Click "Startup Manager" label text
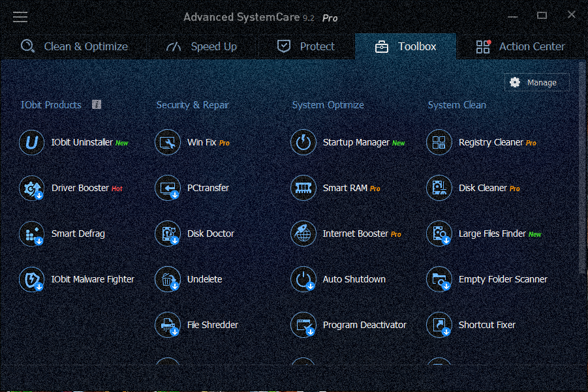This screenshot has height=392, width=588. (x=356, y=142)
